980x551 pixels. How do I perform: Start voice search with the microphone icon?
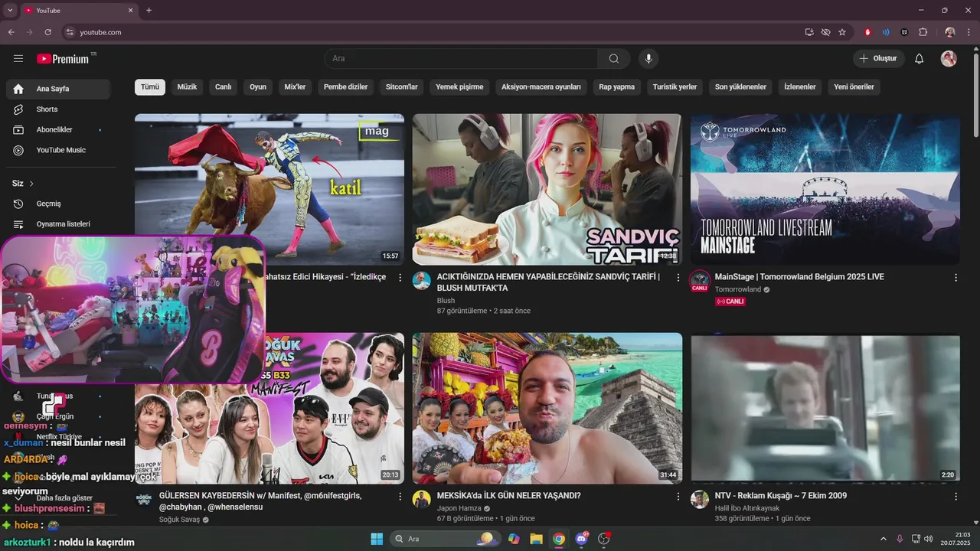[648, 59]
